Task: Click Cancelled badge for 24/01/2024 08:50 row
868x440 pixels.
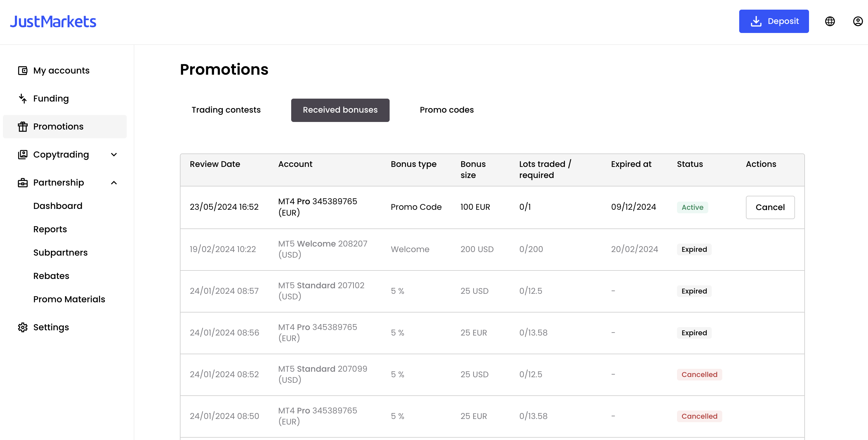Action: coord(699,416)
